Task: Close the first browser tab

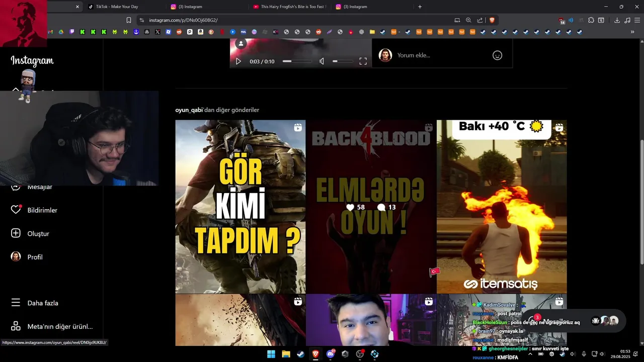Action: coord(77,7)
